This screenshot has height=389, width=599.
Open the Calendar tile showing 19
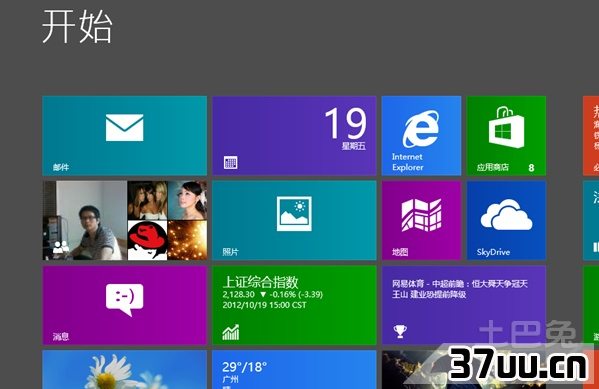coord(294,136)
